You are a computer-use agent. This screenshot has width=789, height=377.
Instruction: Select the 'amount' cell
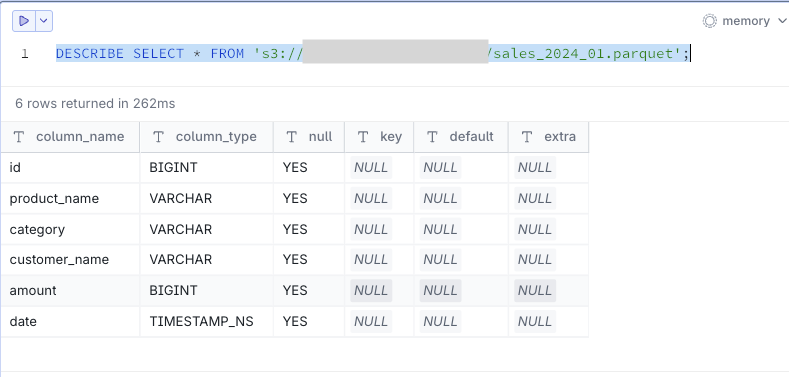(70, 290)
